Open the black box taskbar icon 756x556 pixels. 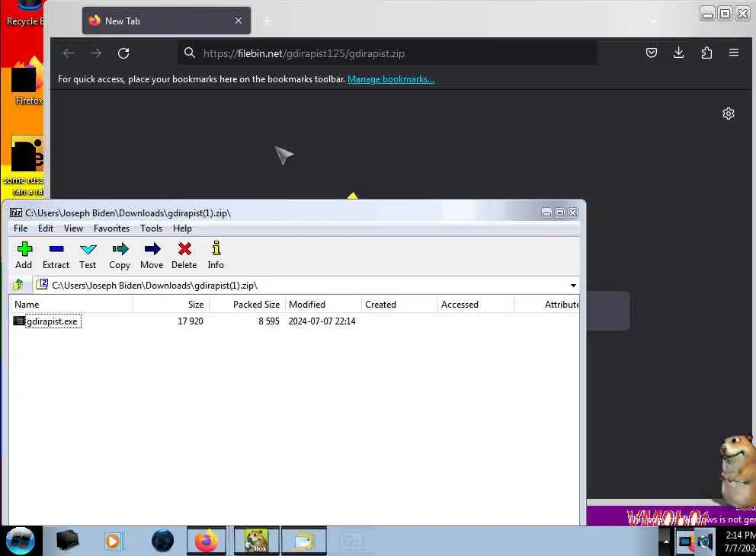tap(67, 541)
